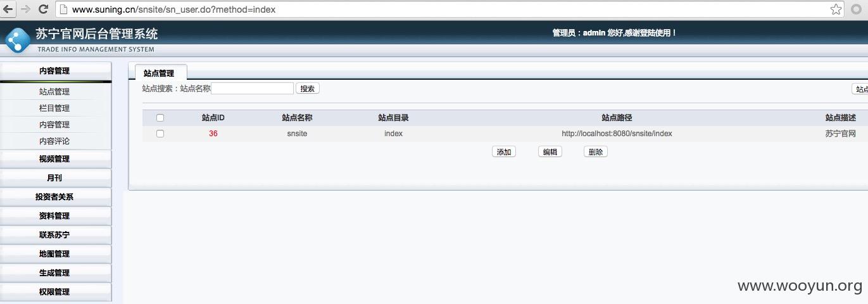The image size is (868, 304).
Task: Click the 站点名称 search input field
Action: click(x=252, y=89)
